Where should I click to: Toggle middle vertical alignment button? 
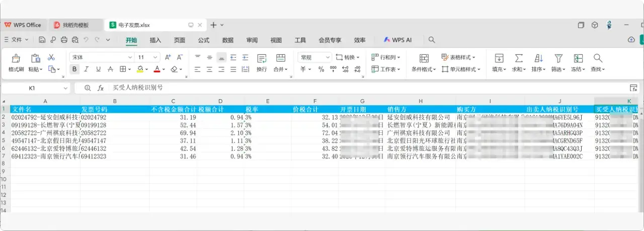209,57
